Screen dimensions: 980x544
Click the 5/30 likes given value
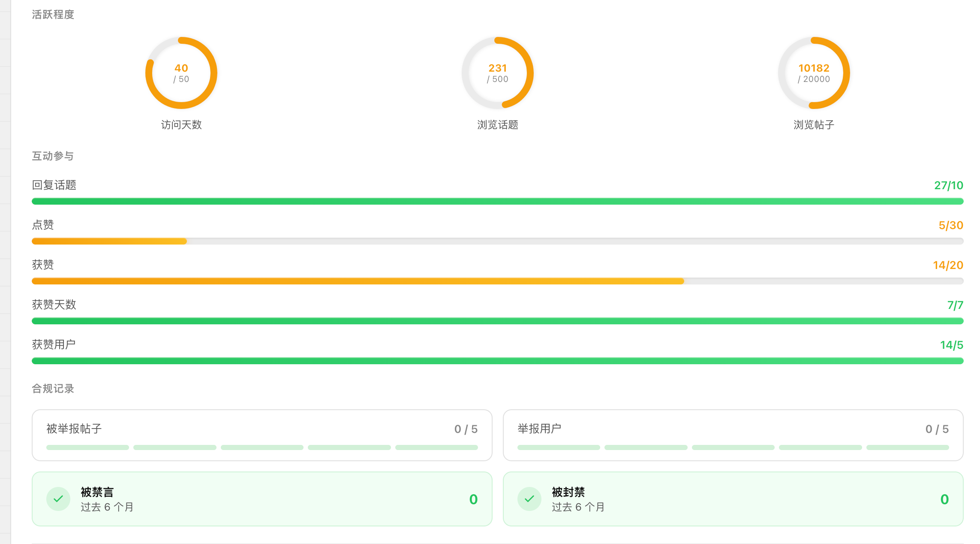951,225
